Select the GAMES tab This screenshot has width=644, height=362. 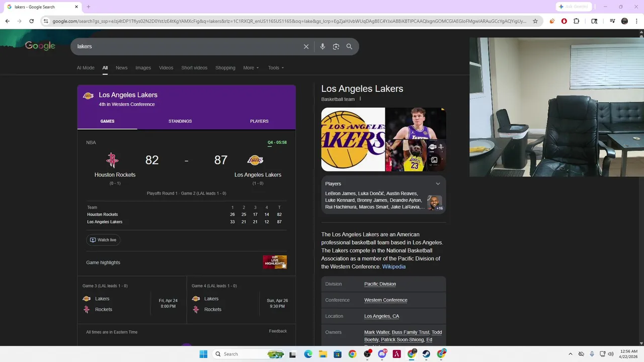(x=107, y=121)
